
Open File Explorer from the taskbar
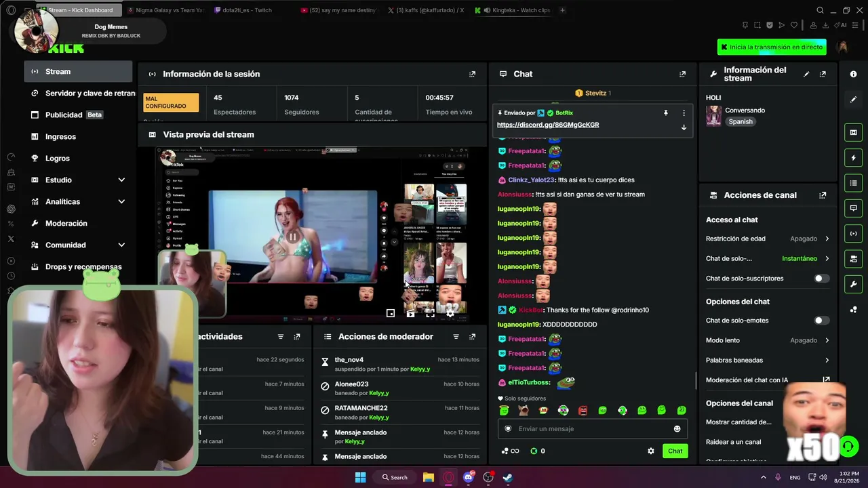(429, 477)
